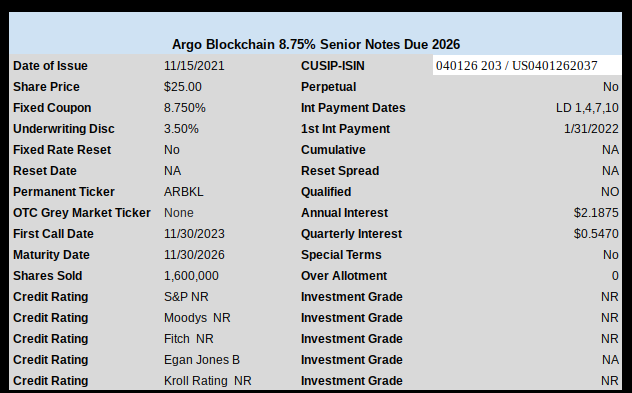
Task: Select the table title Argo Blockchain Senior Notes
Action: [x=316, y=44]
